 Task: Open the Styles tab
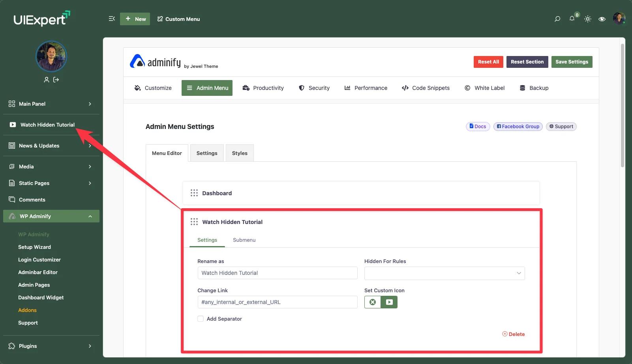coord(240,153)
